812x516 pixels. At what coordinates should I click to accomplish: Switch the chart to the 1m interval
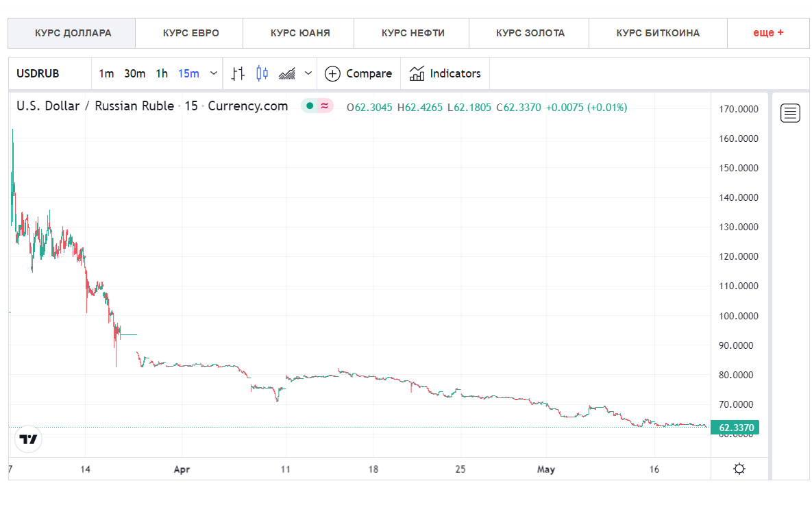(x=106, y=73)
